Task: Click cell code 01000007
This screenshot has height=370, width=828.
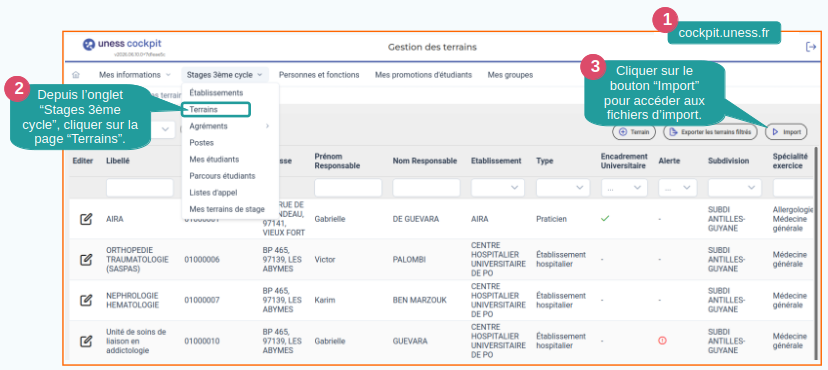Action: [x=202, y=300]
